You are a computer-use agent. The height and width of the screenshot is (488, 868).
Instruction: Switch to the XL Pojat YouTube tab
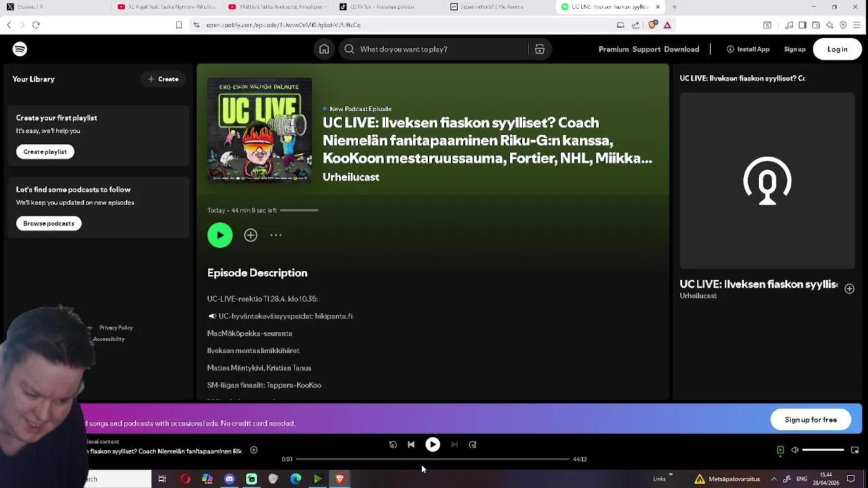tap(166, 7)
